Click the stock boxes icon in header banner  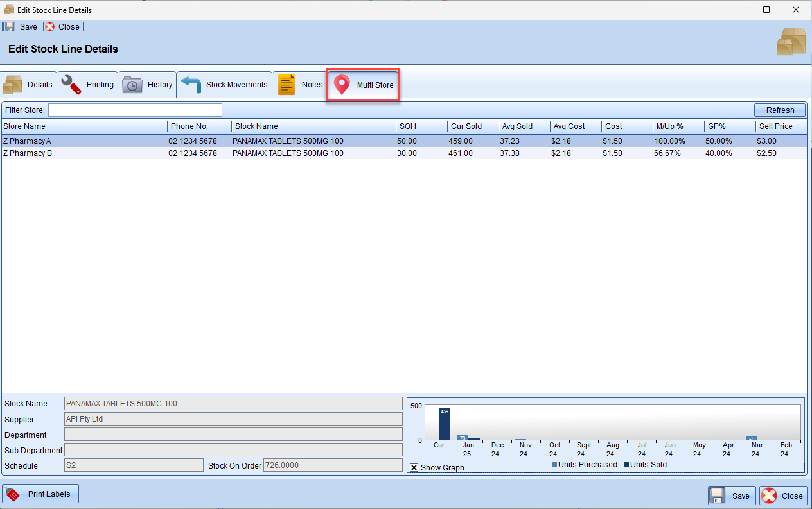tap(791, 42)
